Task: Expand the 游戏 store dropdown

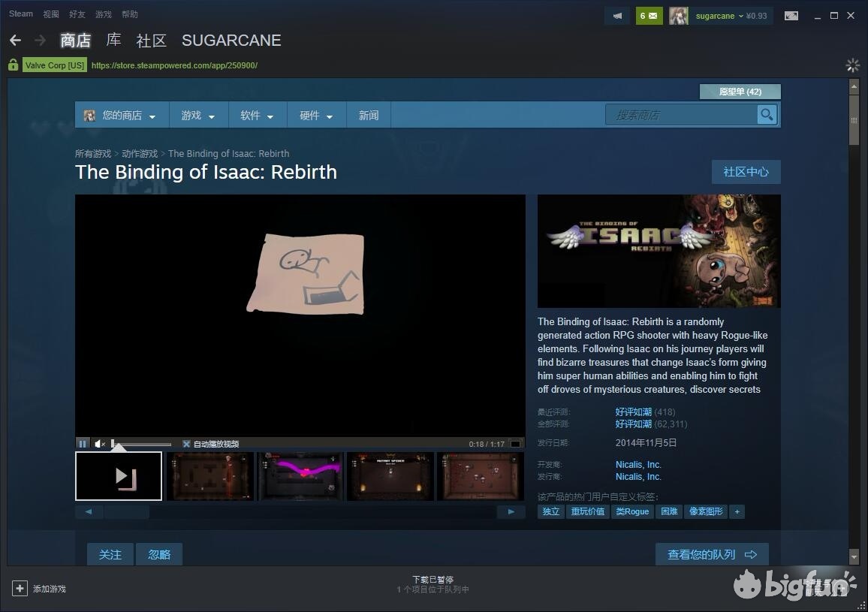Action: point(197,116)
